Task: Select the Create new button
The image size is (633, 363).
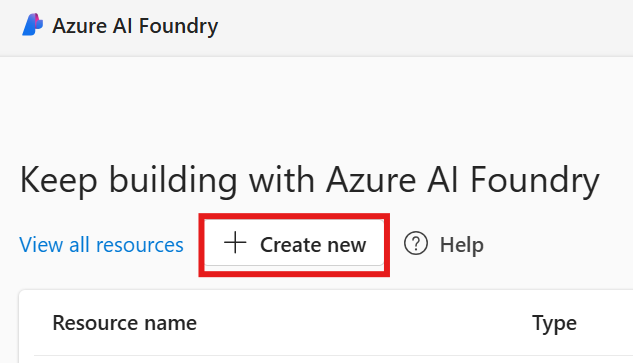Action: (294, 243)
